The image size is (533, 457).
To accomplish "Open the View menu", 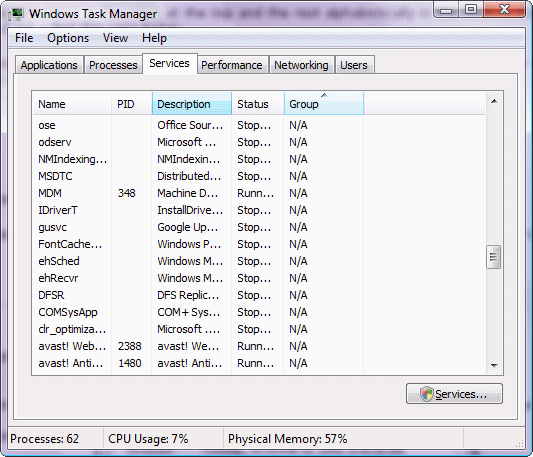I will [115, 38].
